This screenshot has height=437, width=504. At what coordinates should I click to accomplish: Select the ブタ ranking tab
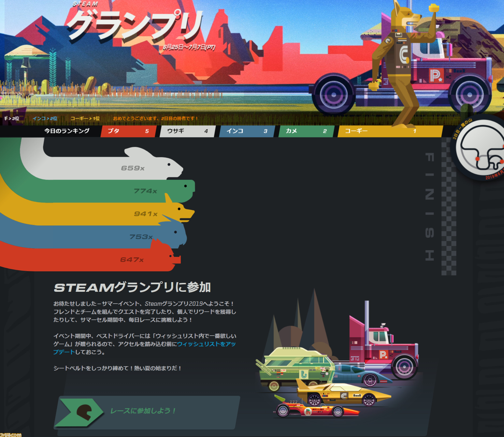(x=128, y=131)
